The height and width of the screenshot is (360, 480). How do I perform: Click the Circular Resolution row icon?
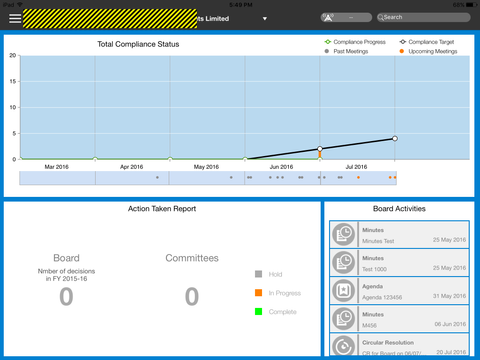click(x=344, y=346)
